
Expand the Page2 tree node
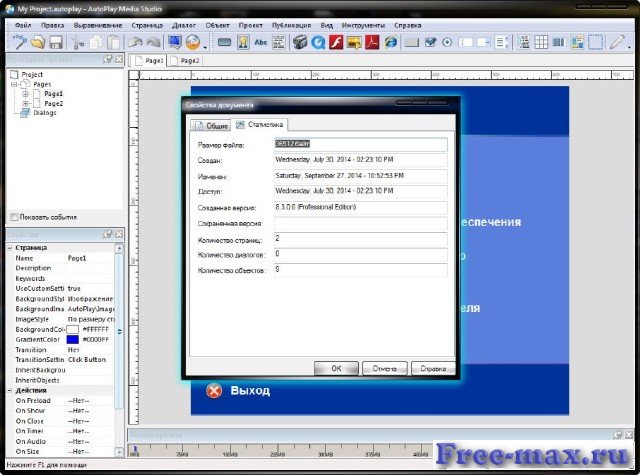click(25, 104)
